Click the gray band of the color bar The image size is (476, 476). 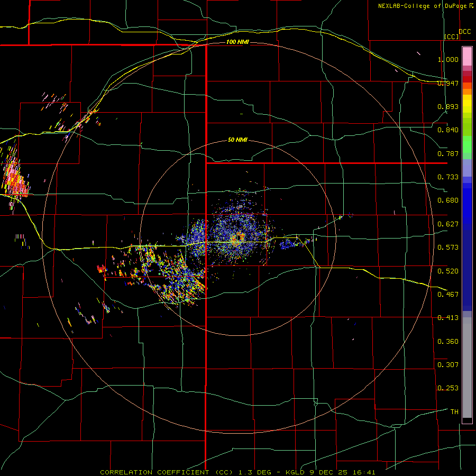[467, 368]
